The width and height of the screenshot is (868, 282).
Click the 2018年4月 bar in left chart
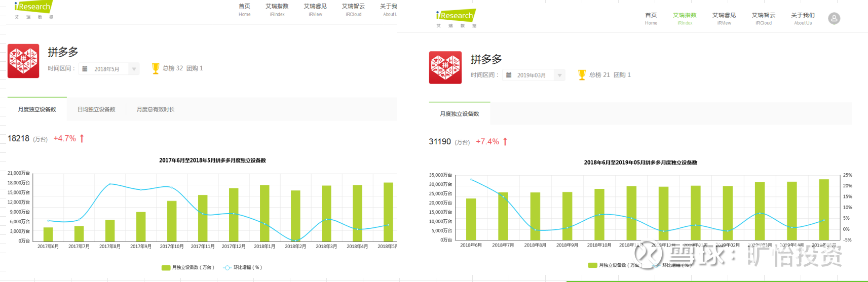click(357, 213)
